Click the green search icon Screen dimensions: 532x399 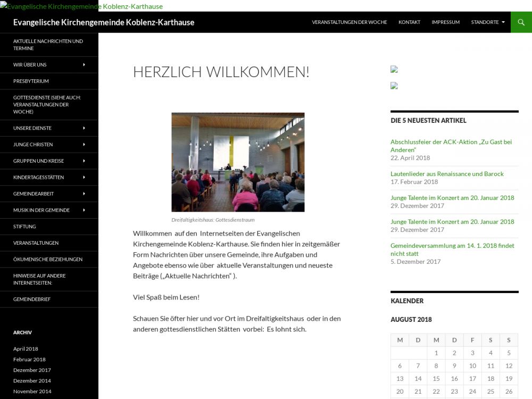pyautogui.click(x=521, y=22)
